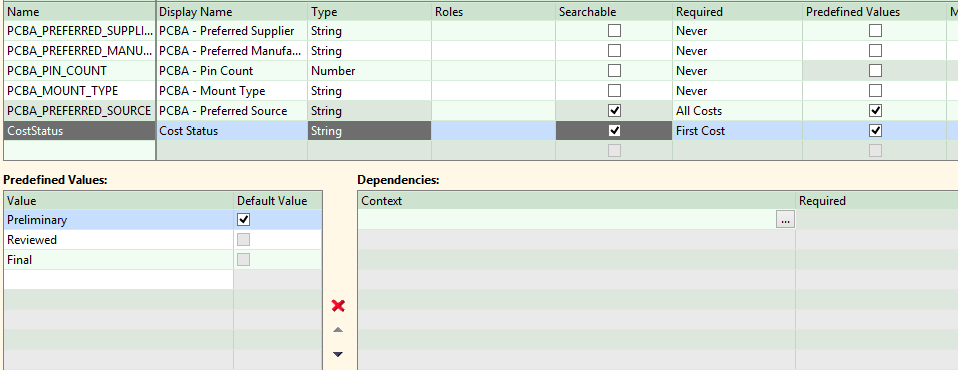Click empty value row below Final
Screen dimensions: 958x370
click(x=119, y=280)
